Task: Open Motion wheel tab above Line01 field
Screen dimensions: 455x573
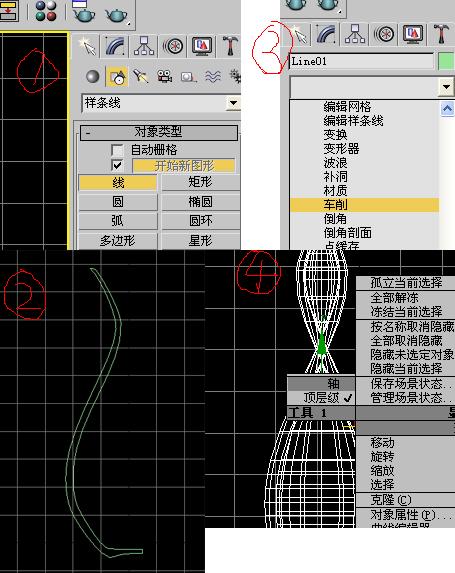Action: pyautogui.click(x=384, y=34)
